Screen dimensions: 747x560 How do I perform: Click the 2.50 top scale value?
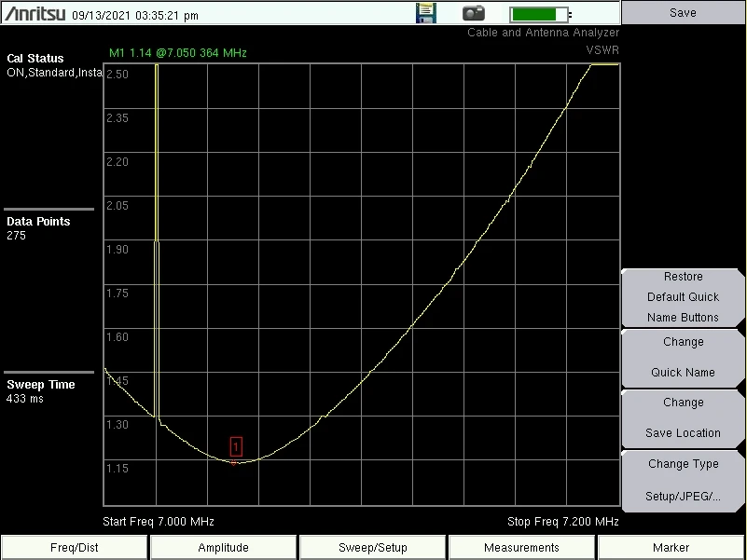point(118,75)
